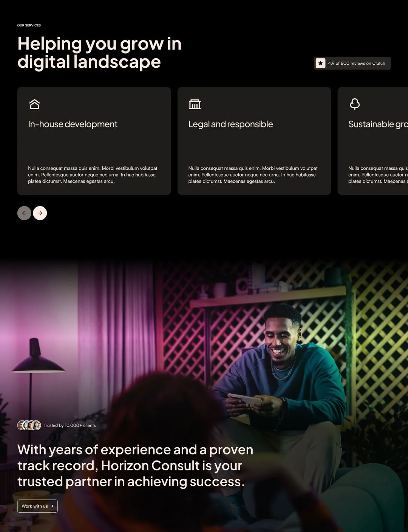Click In-house development card description text

(93, 175)
